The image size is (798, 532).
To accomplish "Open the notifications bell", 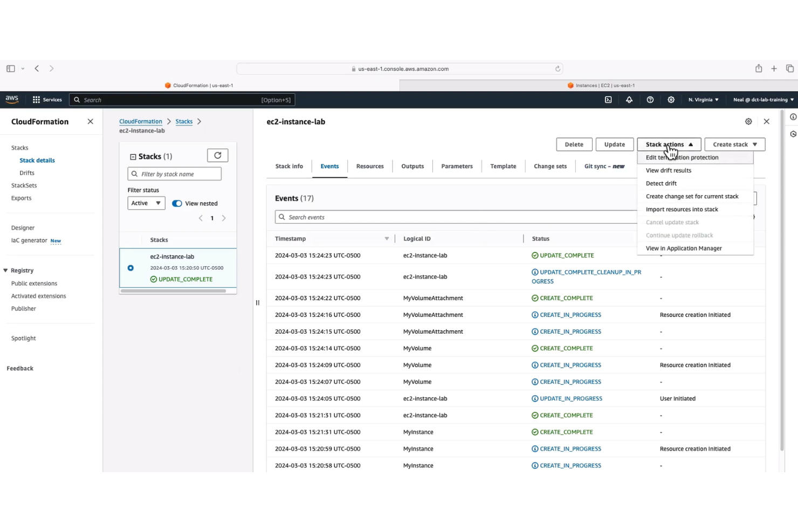I will (629, 100).
